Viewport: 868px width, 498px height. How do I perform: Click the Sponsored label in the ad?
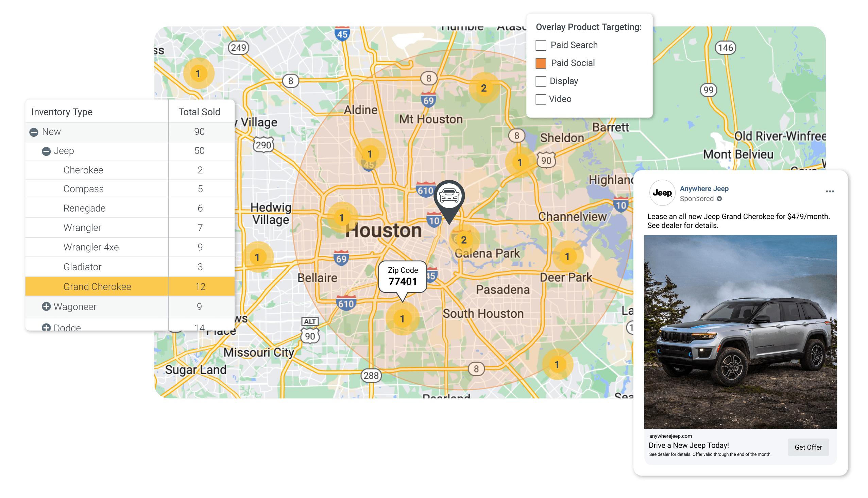696,199
